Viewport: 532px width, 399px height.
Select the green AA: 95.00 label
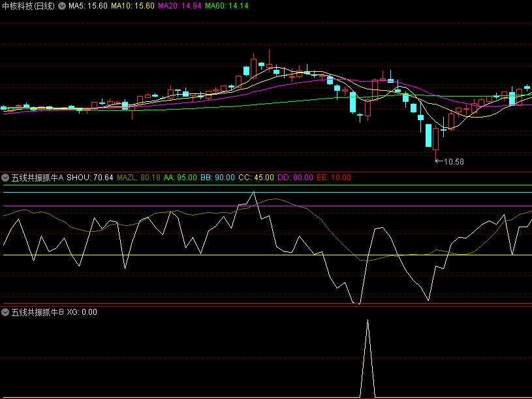coord(180,177)
